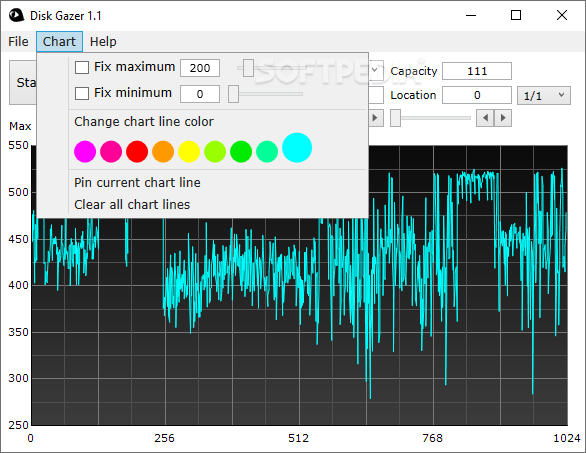Select Pin current chart line

137,182
